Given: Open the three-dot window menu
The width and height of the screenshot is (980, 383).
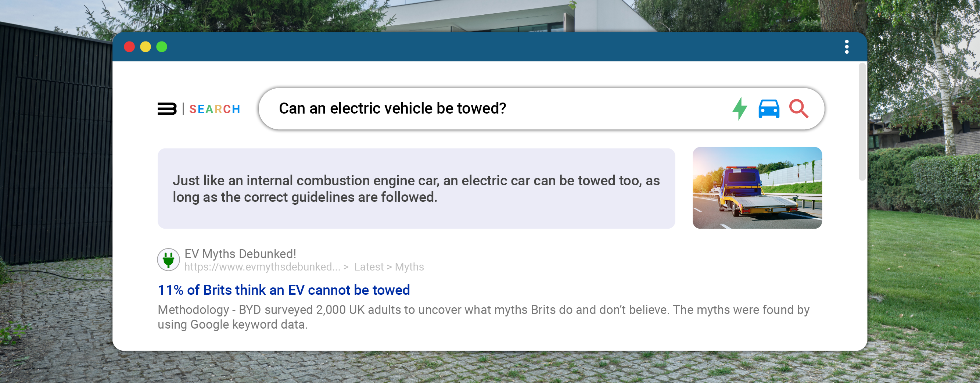Looking at the screenshot, I should coord(847,47).
